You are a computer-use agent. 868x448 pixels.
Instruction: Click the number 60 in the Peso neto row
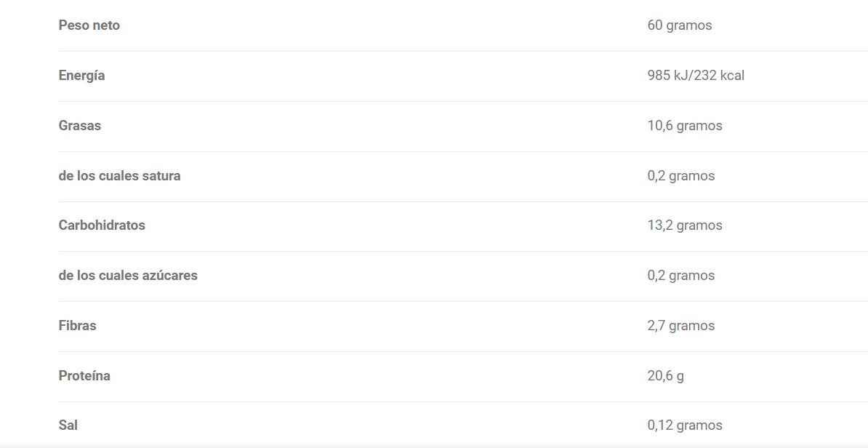click(655, 25)
